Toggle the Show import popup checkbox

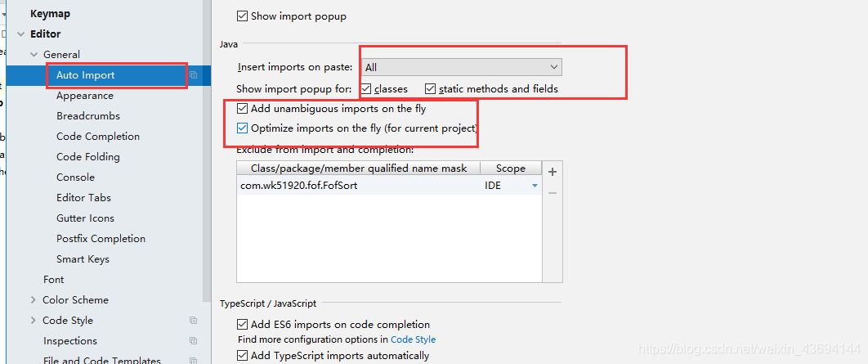tap(242, 16)
